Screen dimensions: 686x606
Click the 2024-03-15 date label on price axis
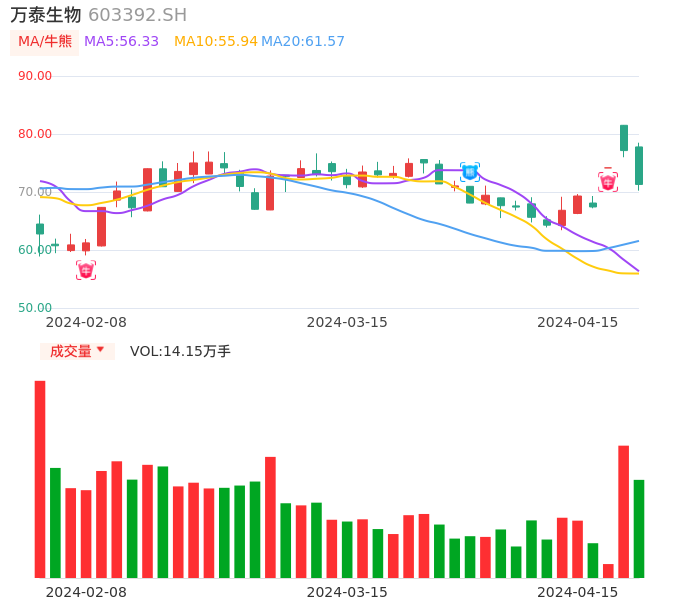point(347,322)
